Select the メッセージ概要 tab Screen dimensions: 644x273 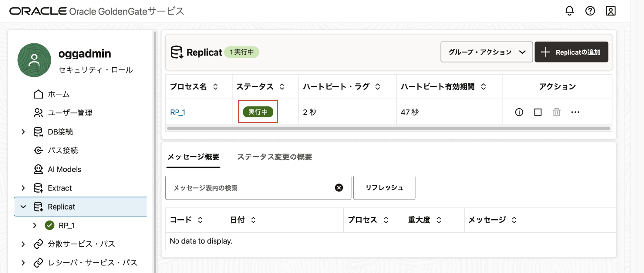point(193,157)
